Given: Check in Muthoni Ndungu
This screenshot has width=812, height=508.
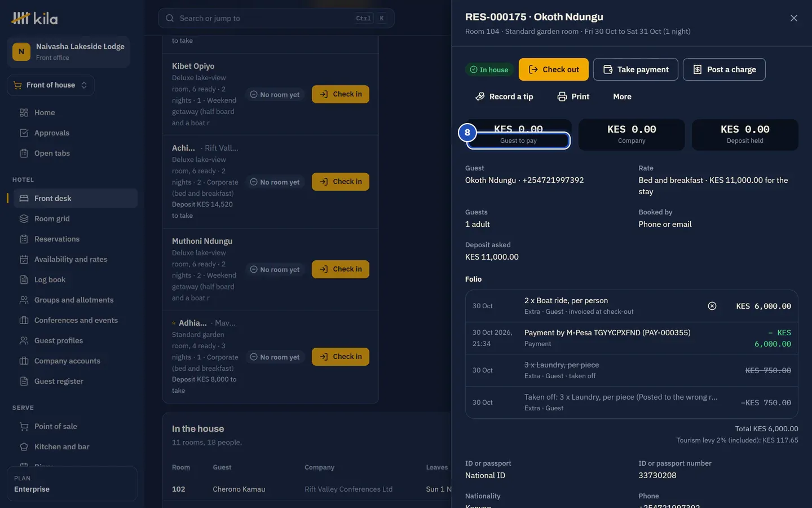Looking at the screenshot, I should tap(341, 269).
